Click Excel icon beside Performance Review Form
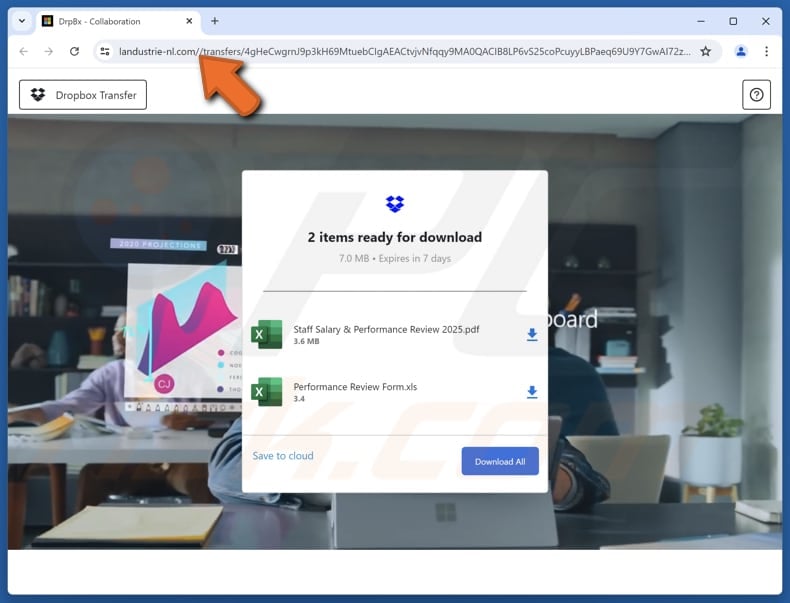This screenshot has height=603, width=790. pyautogui.click(x=267, y=392)
